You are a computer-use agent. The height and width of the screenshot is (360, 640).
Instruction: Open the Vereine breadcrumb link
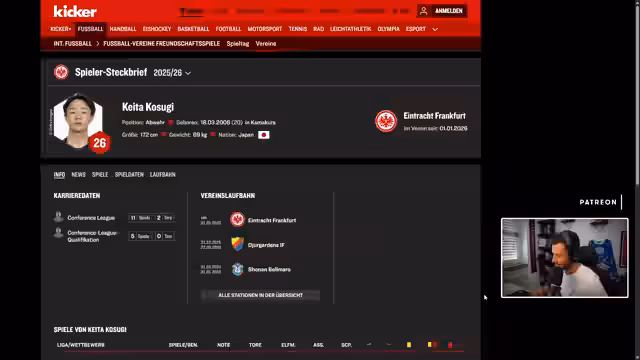(266, 44)
